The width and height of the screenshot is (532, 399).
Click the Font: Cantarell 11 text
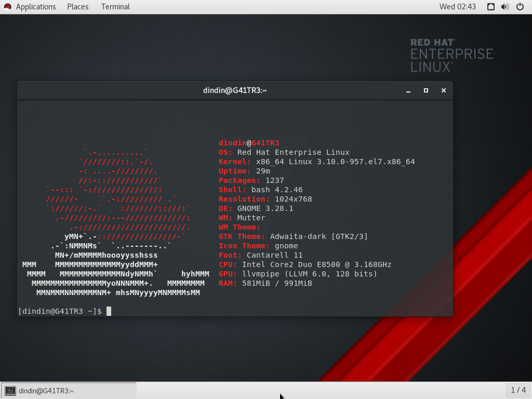coord(261,255)
